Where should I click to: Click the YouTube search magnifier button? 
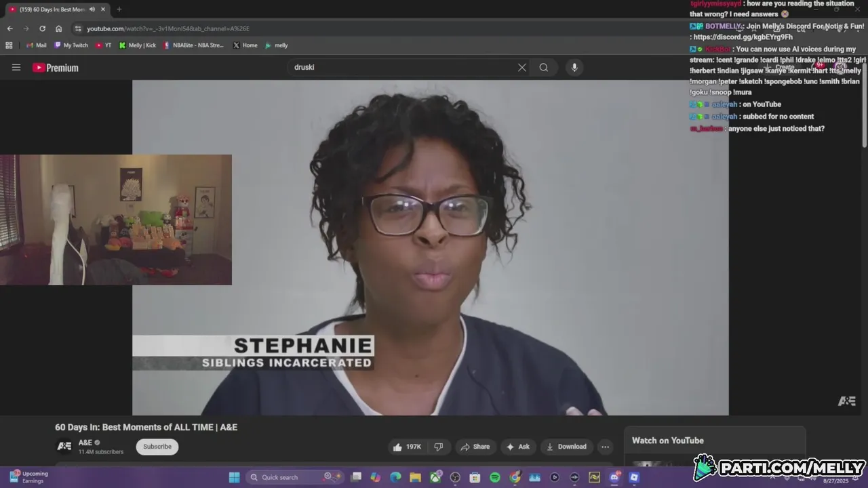pos(544,67)
